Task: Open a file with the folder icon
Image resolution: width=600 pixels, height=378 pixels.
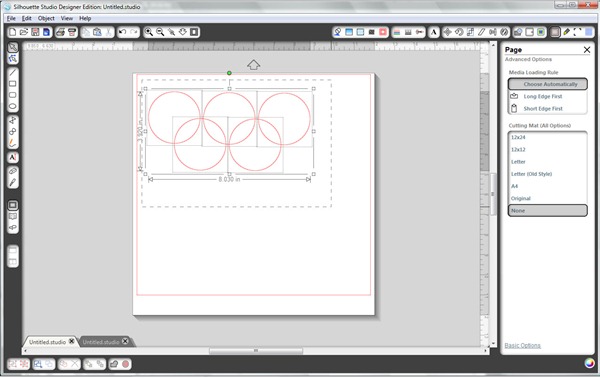Action: [x=24, y=32]
